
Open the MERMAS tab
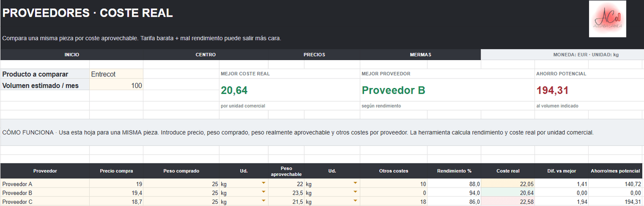[x=420, y=55]
